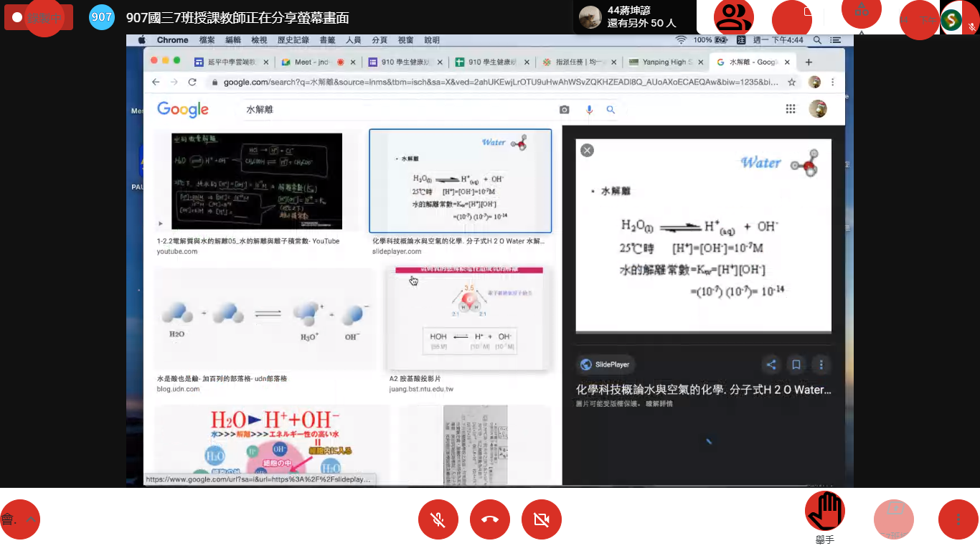Click the large Water slide preview image
The image size is (980, 551).
tap(703, 236)
